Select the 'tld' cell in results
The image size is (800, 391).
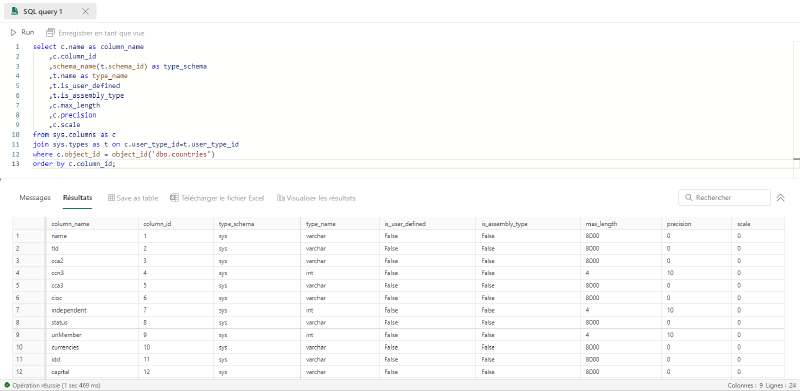(x=92, y=248)
